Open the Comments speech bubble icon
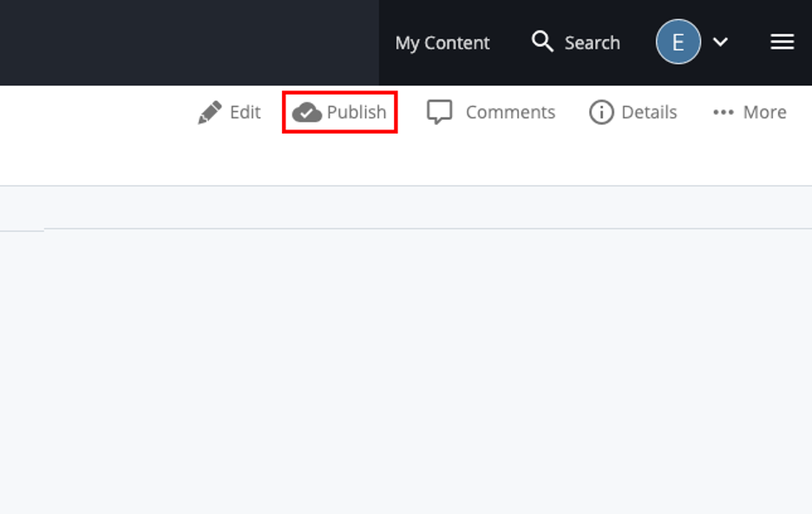 click(x=439, y=112)
